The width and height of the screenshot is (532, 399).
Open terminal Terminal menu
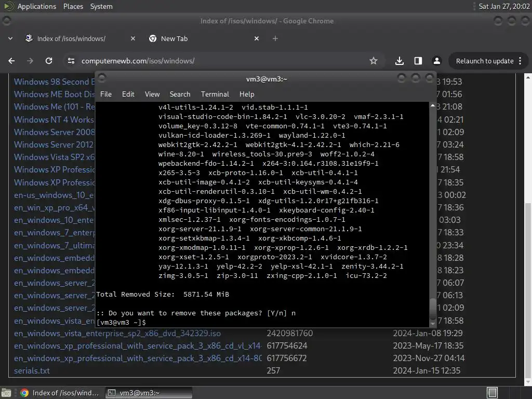click(215, 94)
